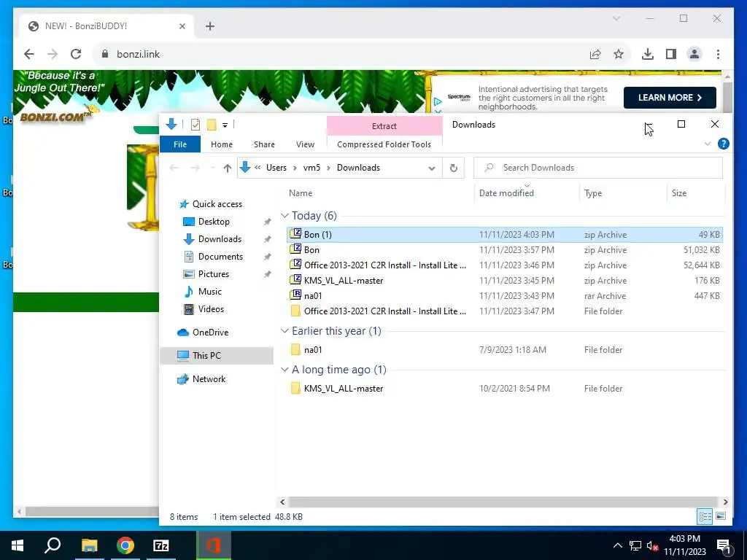Open Desktop in navigation pane
This screenshot has height=560, width=747.
point(214,222)
